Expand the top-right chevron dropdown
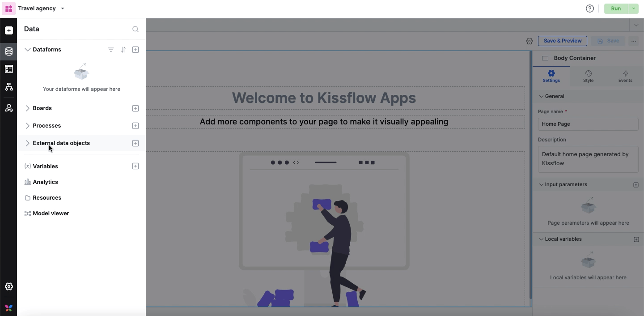Image resolution: width=644 pixels, height=316 pixels. tap(636, 25)
